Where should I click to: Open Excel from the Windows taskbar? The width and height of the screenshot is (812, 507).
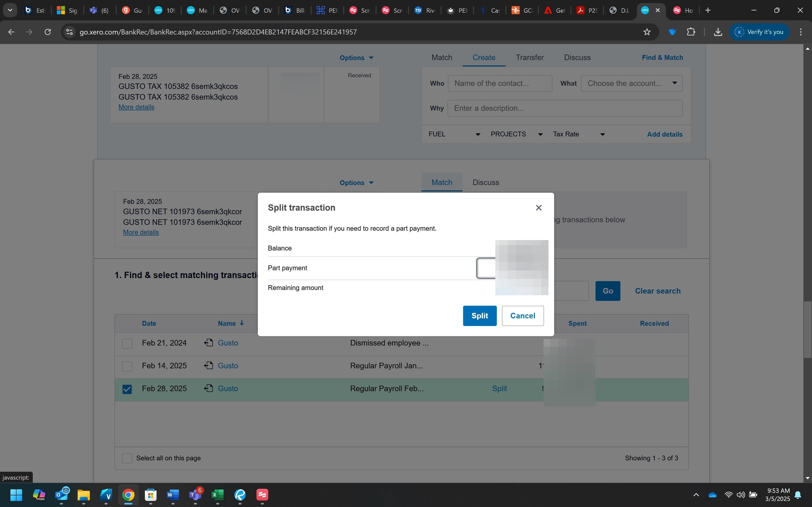217,495
